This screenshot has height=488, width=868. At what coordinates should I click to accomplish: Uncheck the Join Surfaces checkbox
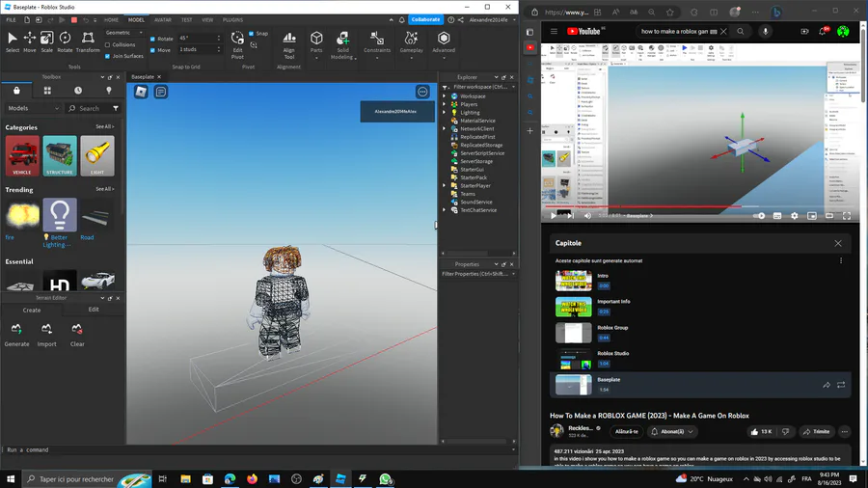click(x=108, y=56)
